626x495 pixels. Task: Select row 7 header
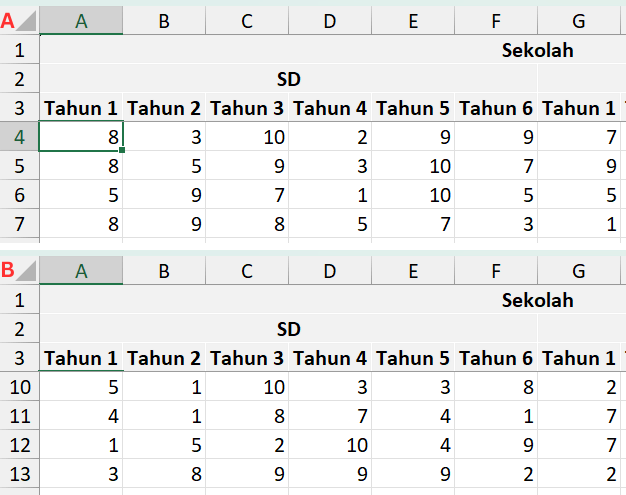tap(19, 224)
